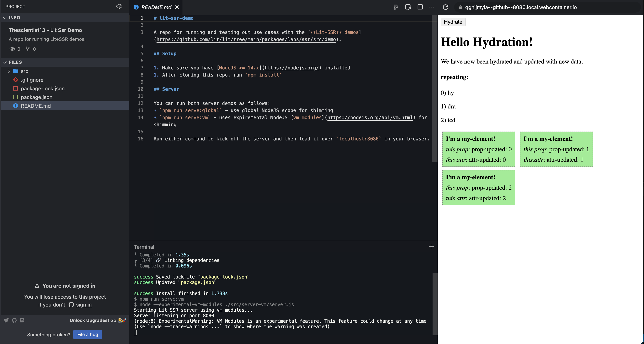Click the my-element card with prop-updated: 2

479,188
